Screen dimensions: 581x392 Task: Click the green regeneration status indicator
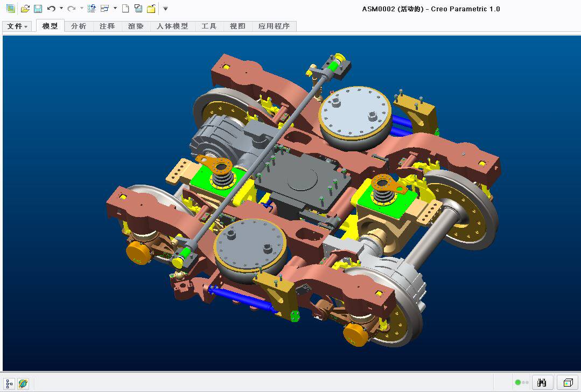[x=518, y=382]
